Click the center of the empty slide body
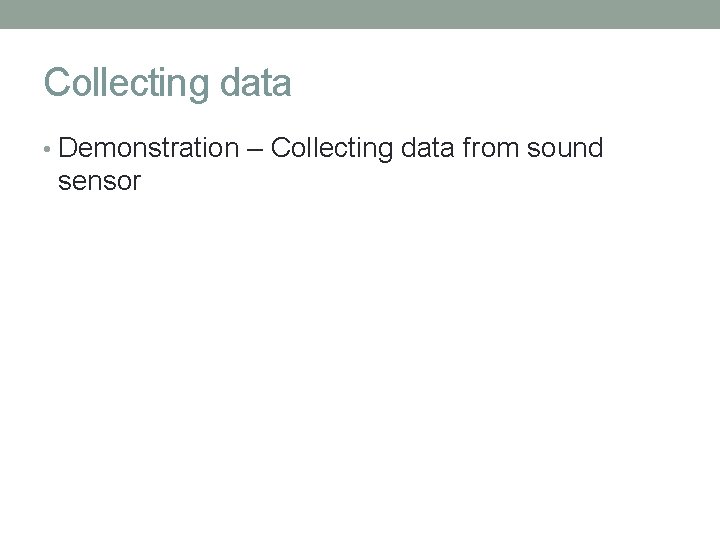 [360, 360]
